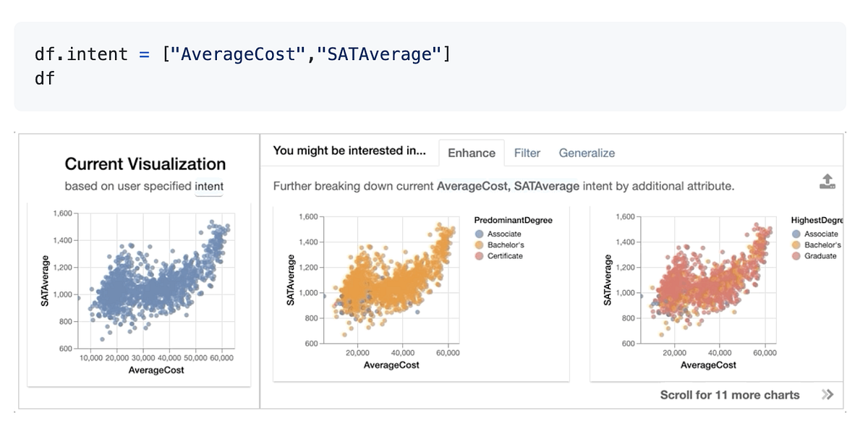Viewport: 868px width, 437px height.
Task: Switch to the Generalize tab
Action: pyautogui.click(x=587, y=153)
